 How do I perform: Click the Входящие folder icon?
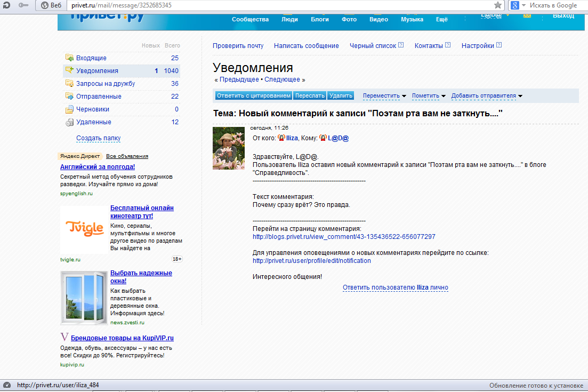pos(69,58)
